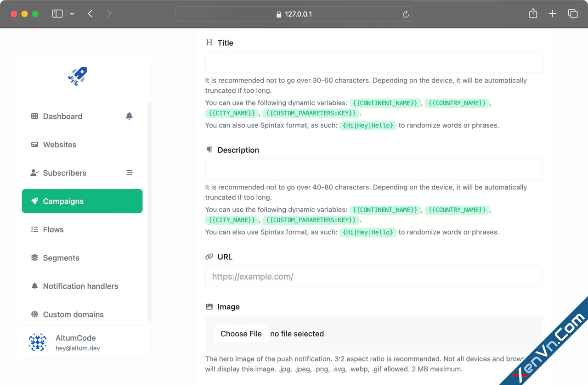Image resolution: width=588 pixels, height=385 pixels.
Task: Go to Segments page
Action: click(x=61, y=258)
